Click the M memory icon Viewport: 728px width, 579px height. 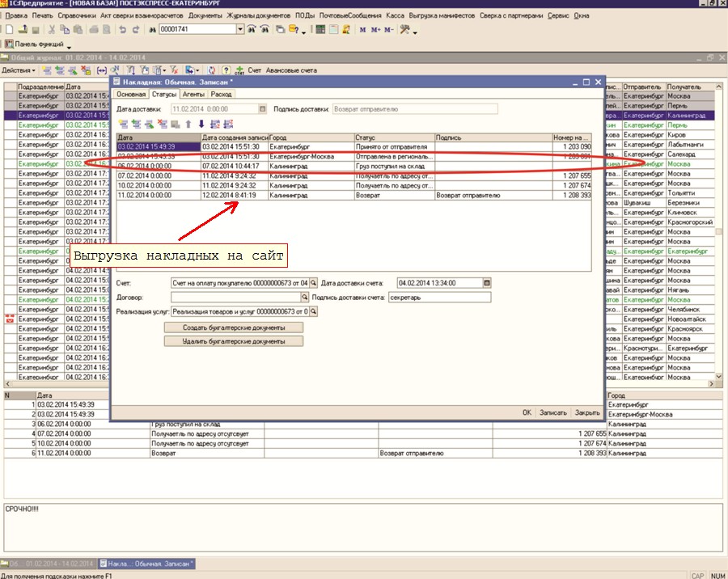[362, 30]
